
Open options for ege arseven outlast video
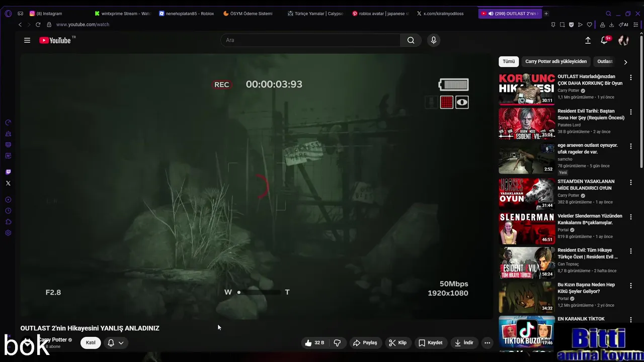pyautogui.click(x=631, y=146)
